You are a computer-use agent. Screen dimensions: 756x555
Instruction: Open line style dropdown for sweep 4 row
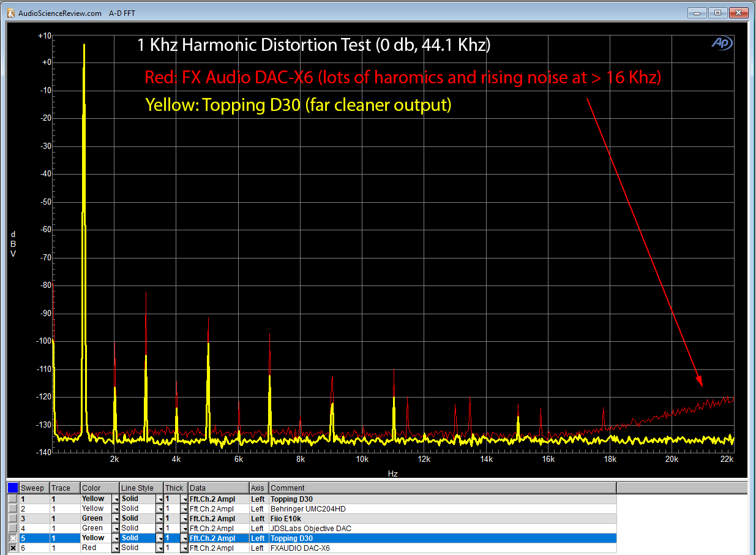pos(160,529)
